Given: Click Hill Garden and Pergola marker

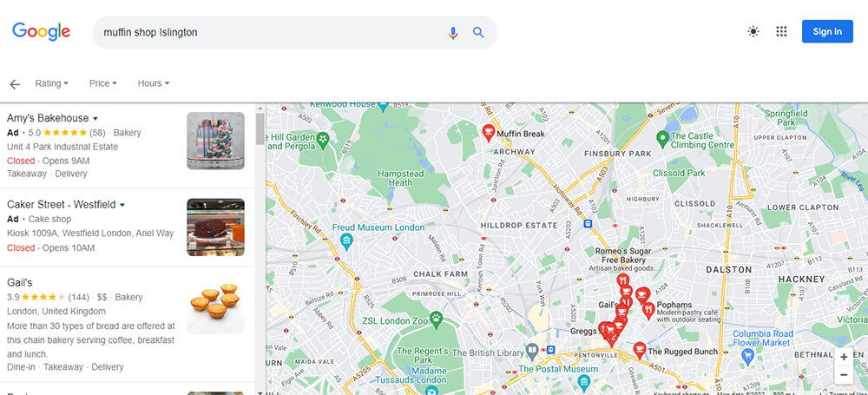Looking at the screenshot, I should [x=323, y=138].
